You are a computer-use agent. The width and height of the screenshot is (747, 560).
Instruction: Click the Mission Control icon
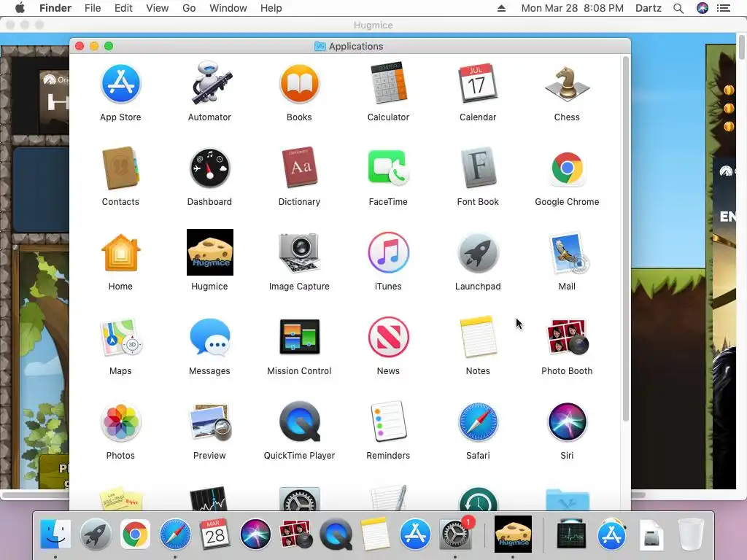tap(299, 337)
